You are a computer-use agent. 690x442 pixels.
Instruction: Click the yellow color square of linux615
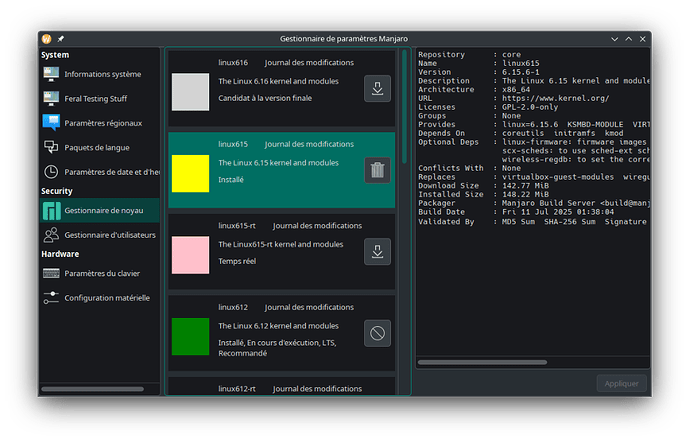tap(190, 173)
